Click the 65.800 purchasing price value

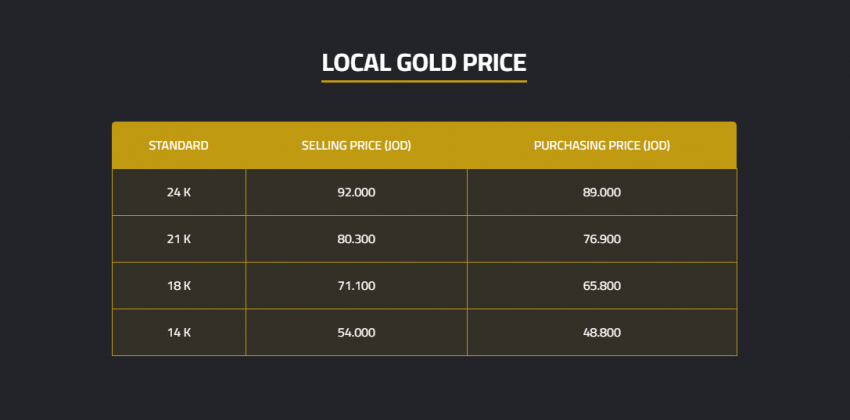tap(602, 286)
